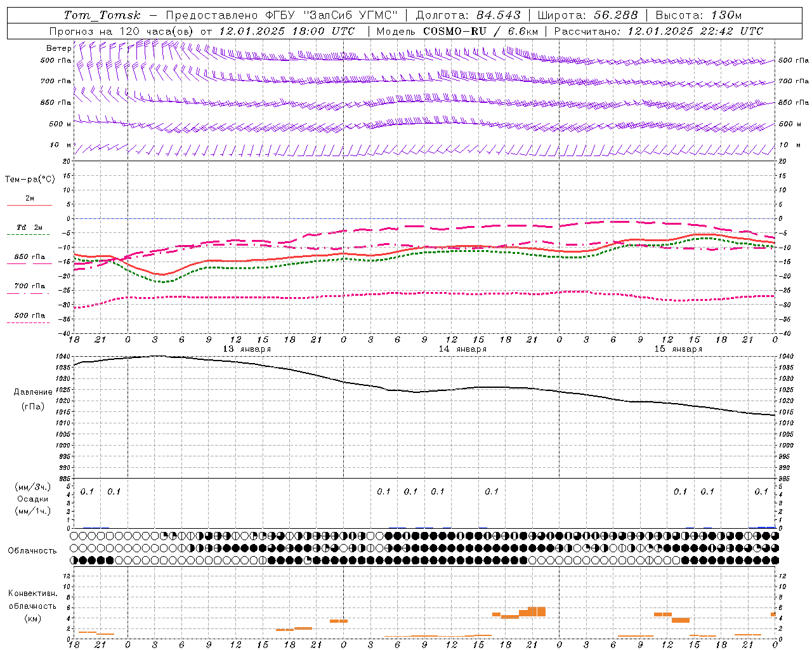Click the 'Конвективн.' convective cloud label
This screenshot has width=812, height=650.
tap(32, 594)
